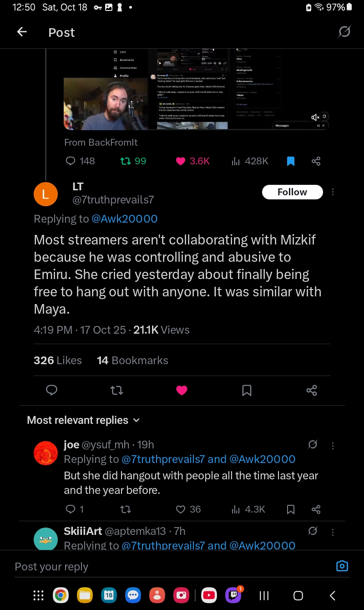Open the camera to attach a photo
This screenshot has width=364, height=610.
coord(342,566)
